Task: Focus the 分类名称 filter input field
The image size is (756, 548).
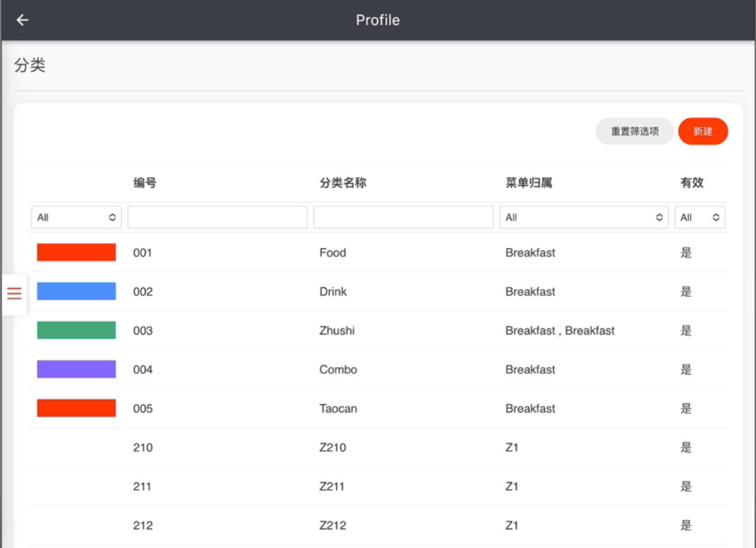Action: (x=404, y=217)
